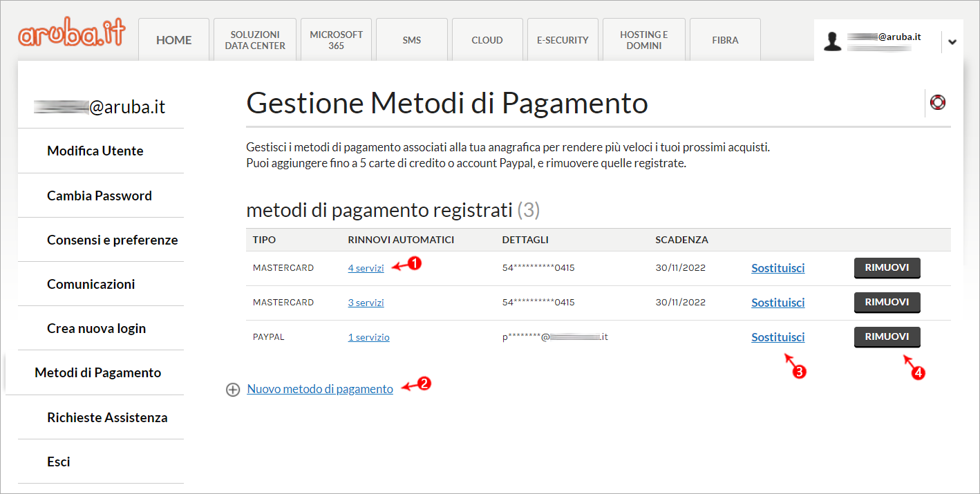Click the masked PayPal email detail

(x=555, y=337)
